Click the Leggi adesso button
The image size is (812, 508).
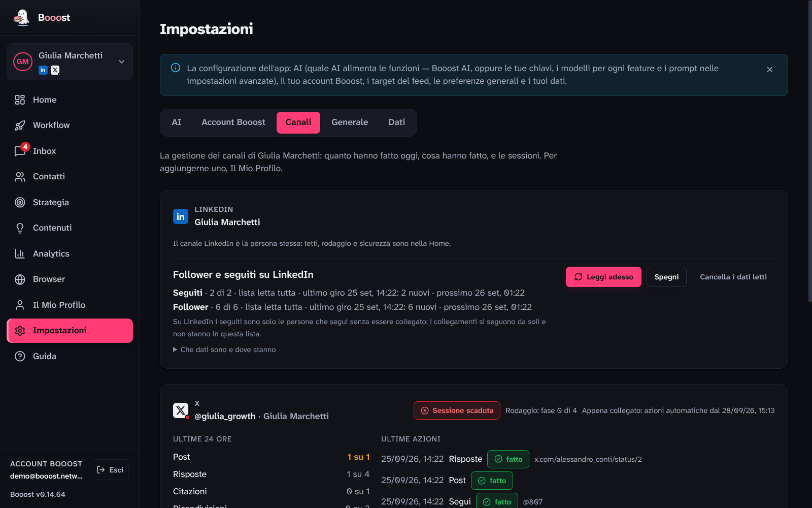pyautogui.click(x=603, y=277)
